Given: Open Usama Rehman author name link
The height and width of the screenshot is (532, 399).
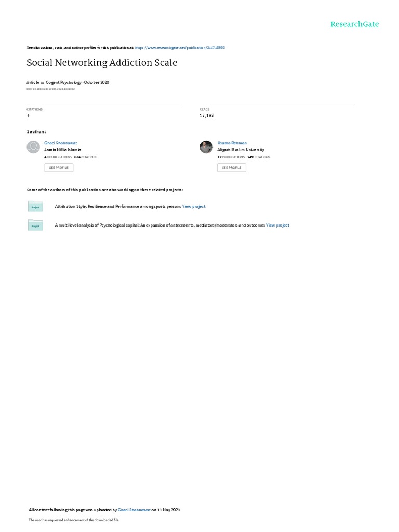Looking at the screenshot, I should [x=232, y=143].
